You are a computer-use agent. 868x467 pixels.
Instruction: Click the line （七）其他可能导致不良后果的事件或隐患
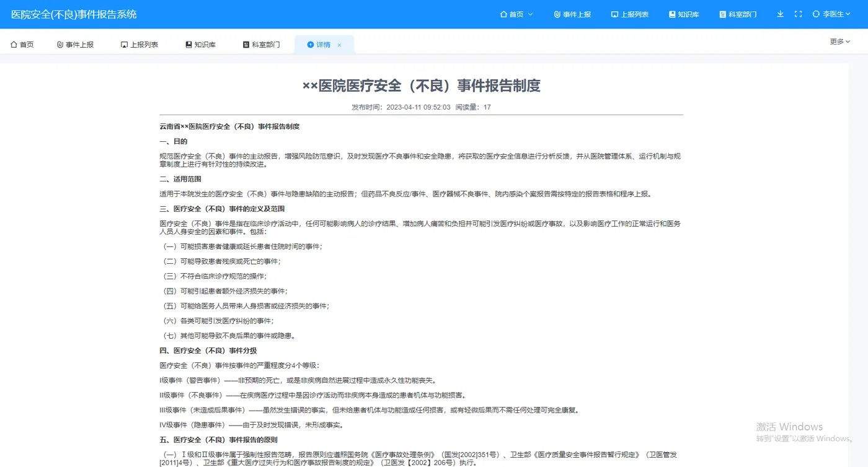(228, 336)
